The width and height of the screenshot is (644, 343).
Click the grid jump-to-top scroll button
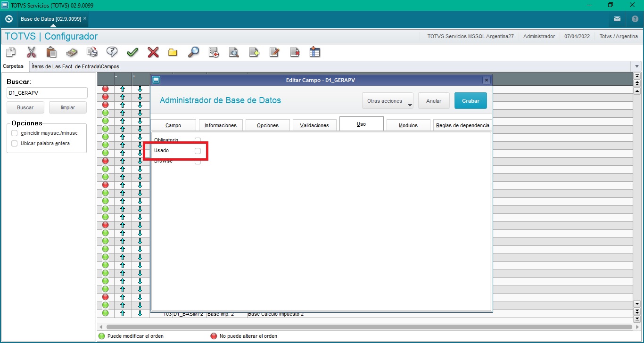[x=637, y=76]
